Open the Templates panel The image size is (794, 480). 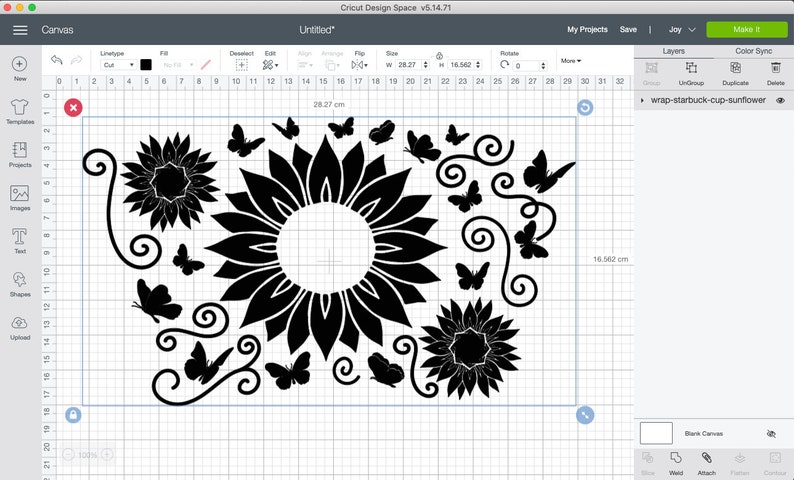tap(20, 111)
